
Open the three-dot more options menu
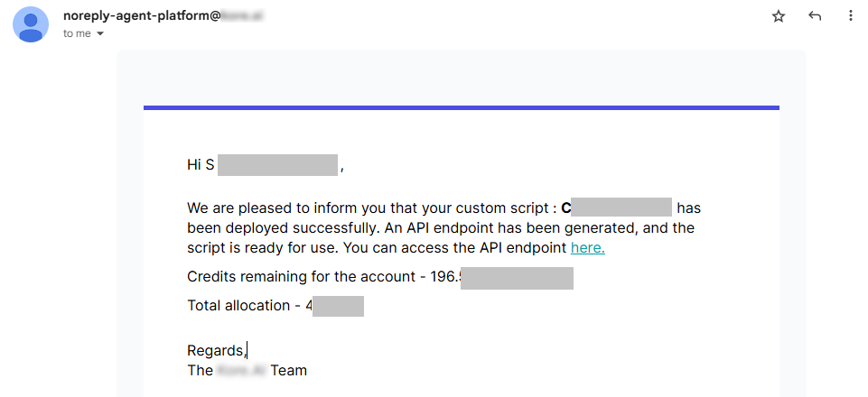(x=850, y=16)
